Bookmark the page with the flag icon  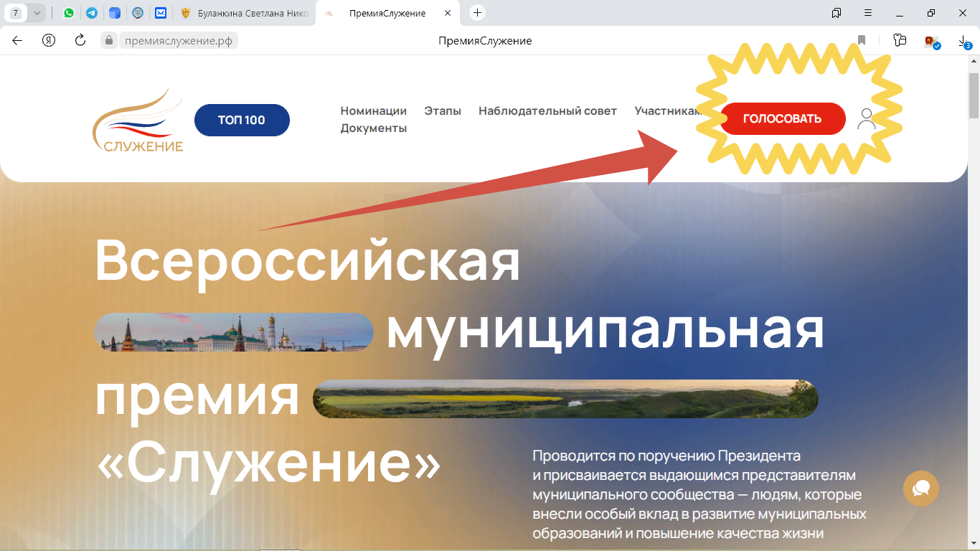click(861, 41)
